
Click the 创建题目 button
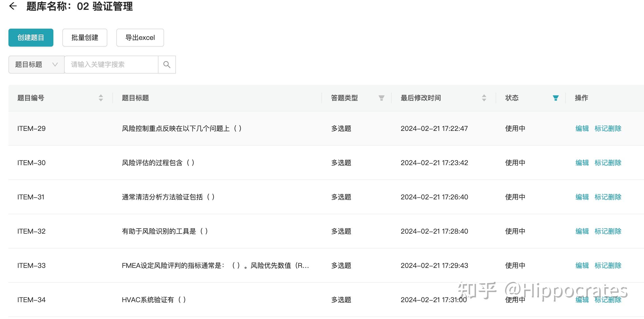(31, 38)
